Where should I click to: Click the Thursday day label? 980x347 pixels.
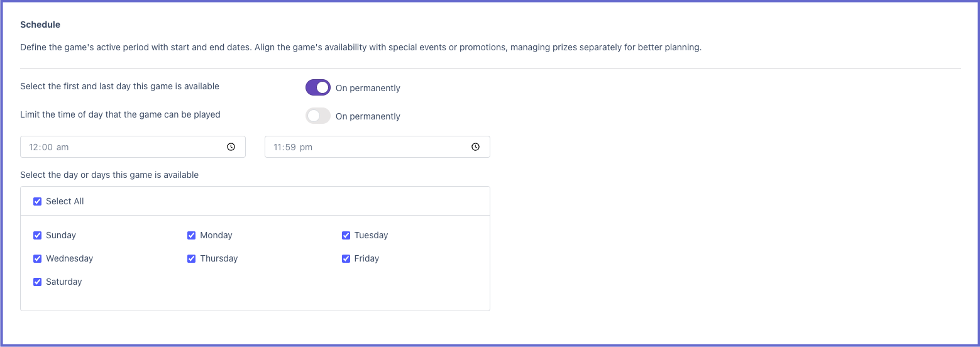219,258
